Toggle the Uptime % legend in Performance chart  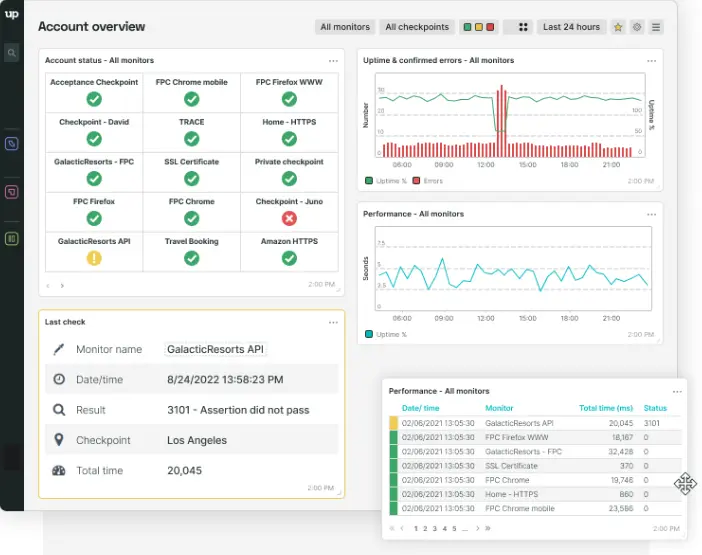tap(386, 334)
